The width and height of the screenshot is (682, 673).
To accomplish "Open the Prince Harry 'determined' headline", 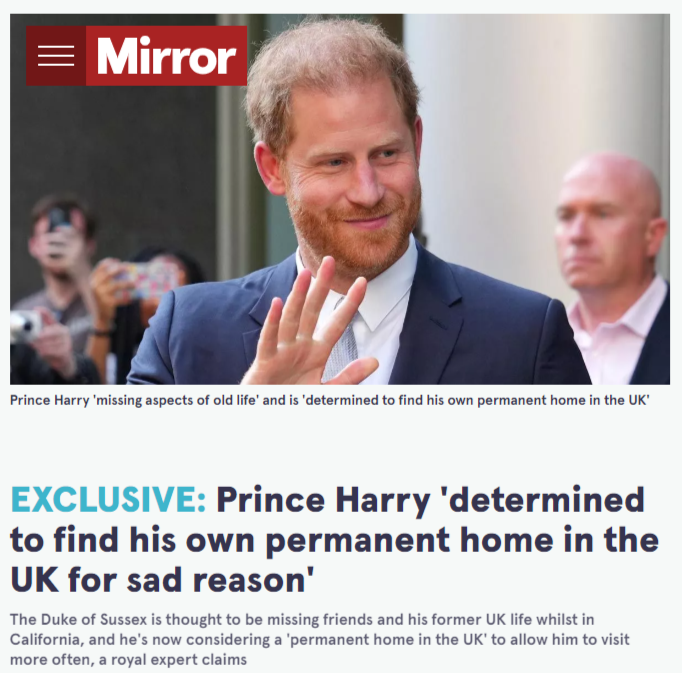I will tap(334, 539).
